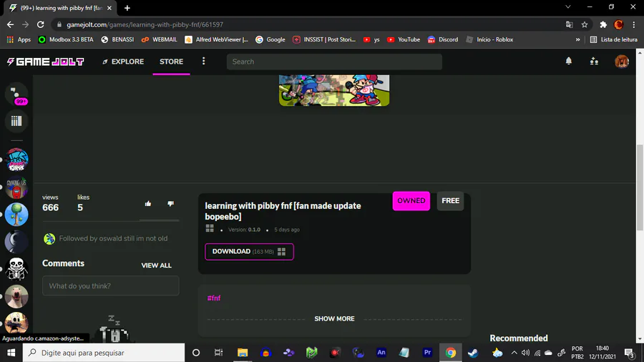Open the Apps bookmark

(19, 39)
